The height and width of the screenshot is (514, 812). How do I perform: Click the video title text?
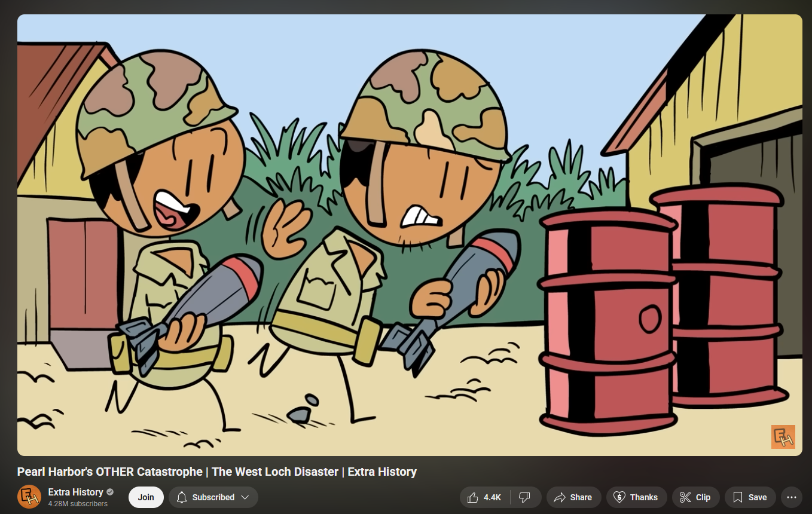(217, 472)
